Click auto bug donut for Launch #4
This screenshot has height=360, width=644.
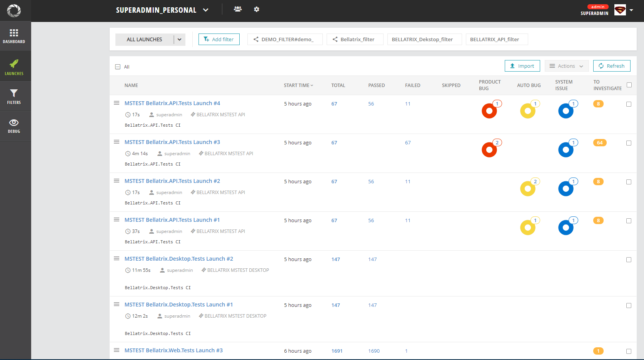[x=528, y=111]
